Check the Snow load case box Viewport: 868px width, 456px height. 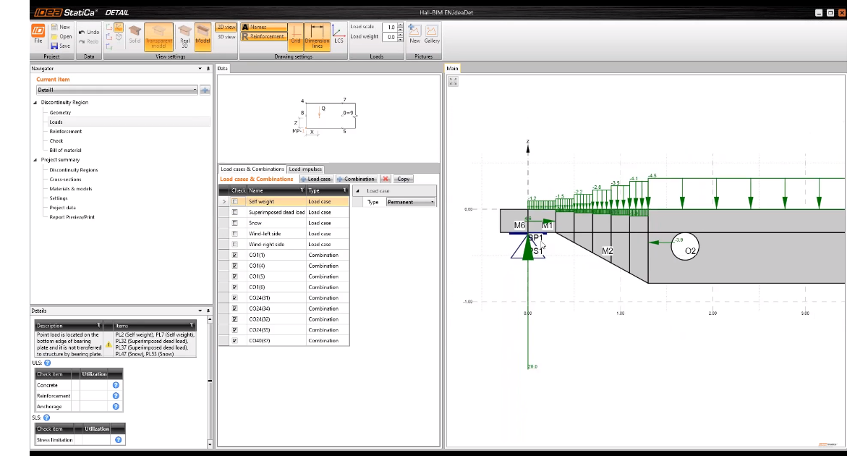[234, 223]
